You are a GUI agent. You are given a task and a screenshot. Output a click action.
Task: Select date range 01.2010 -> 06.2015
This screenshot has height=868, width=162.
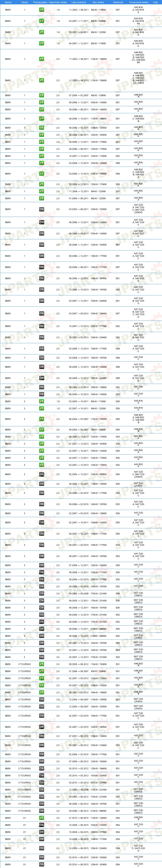coord(79,818)
